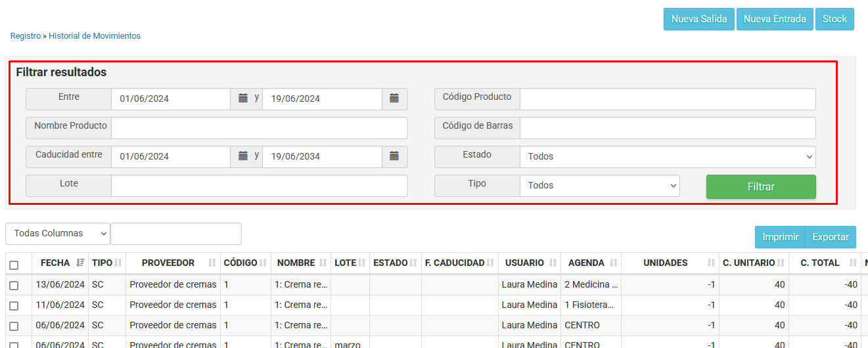Focus the Entre start date field 01/06/2024

[171, 98]
